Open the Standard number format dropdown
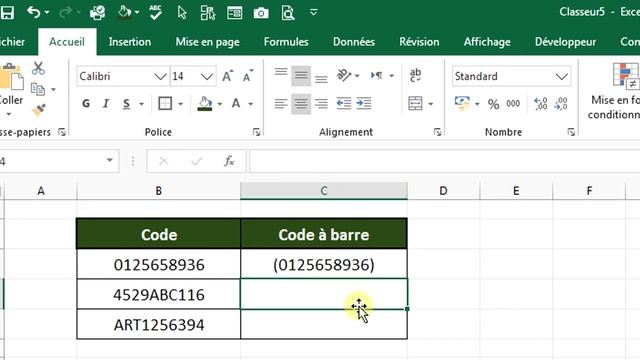Viewport: 640px width, 360px height. pos(562,76)
